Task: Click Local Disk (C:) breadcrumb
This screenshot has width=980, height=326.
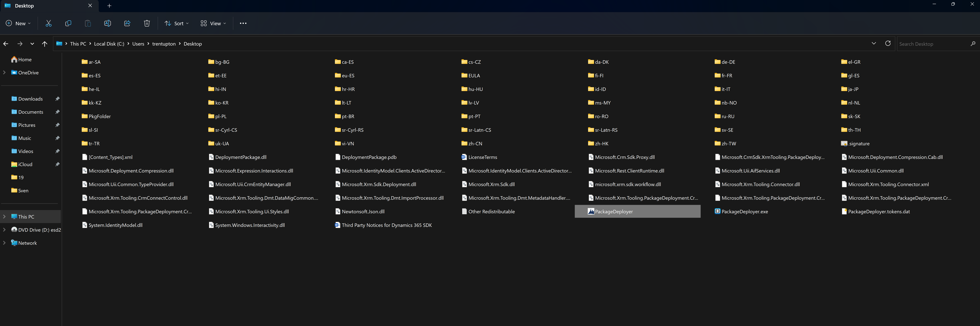Action: (x=109, y=44)
